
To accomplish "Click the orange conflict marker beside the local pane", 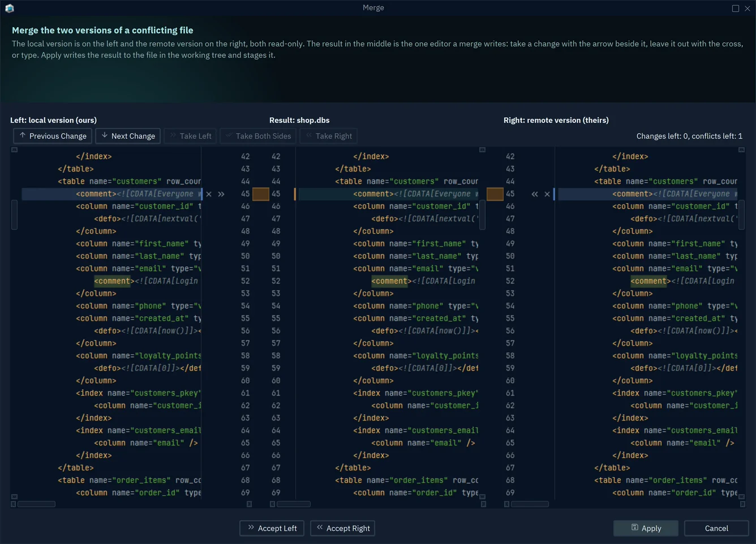I will 261,194.
